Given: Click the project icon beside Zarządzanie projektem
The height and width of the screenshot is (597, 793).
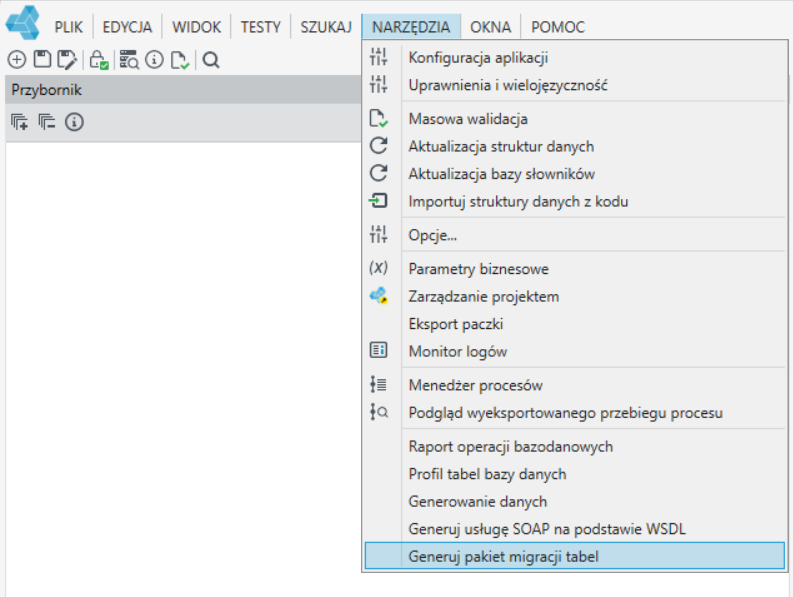Looking at the screenshot, I should [378, 295].
